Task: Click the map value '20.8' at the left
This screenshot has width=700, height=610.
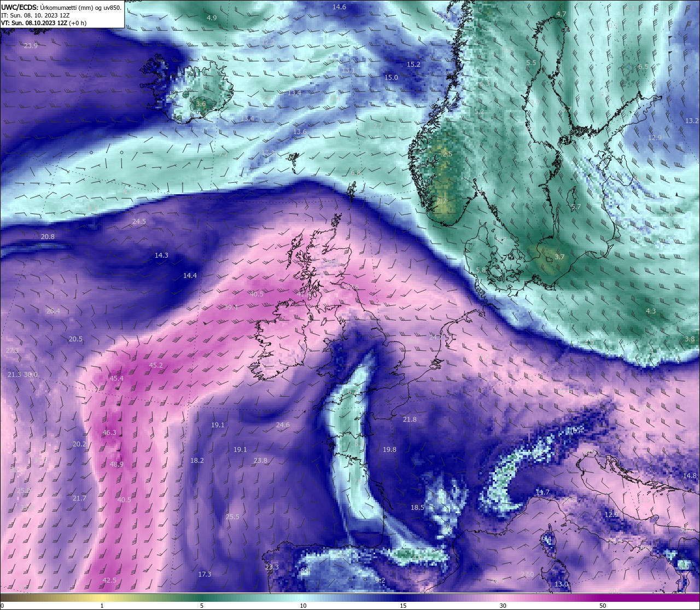Action: tap(48, 236)
